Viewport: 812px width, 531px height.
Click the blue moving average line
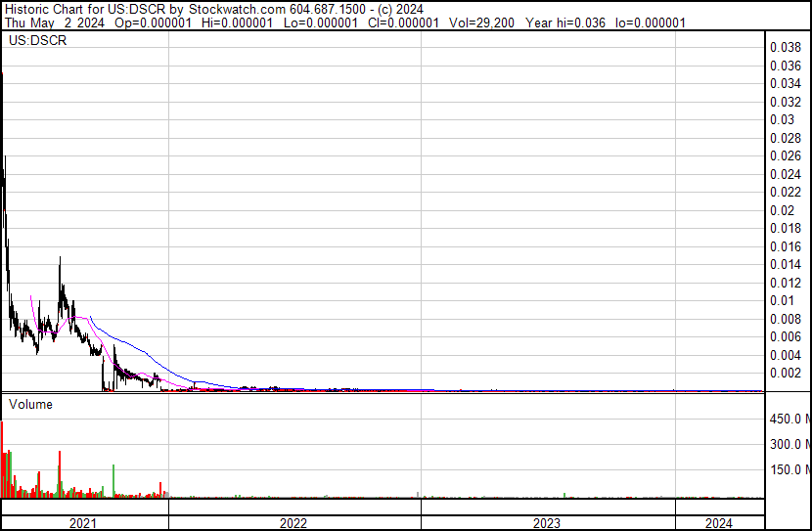tap(127, 343)
